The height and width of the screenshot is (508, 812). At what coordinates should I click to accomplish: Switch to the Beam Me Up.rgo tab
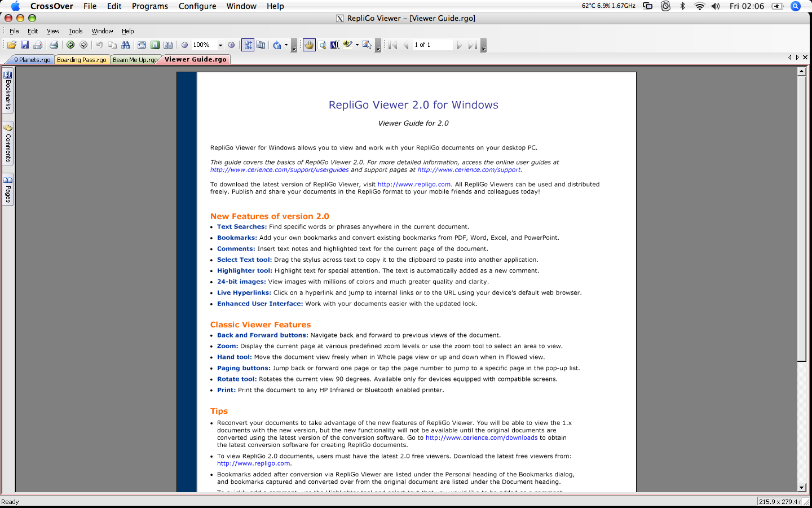point(134,59)
